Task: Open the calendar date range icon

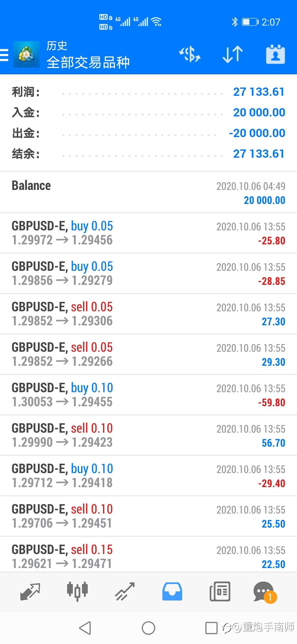Action: tap(275, 54)
